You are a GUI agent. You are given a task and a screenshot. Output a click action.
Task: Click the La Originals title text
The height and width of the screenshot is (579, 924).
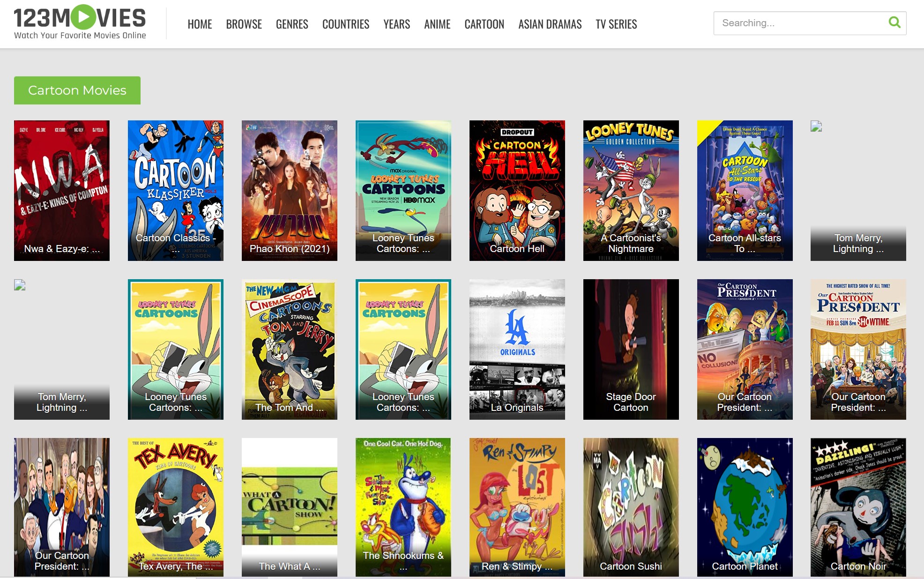pos(517,408)
